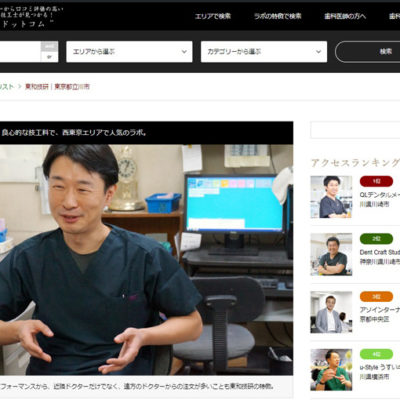Go back to リスト via the breadcrumb

(7, 87)
